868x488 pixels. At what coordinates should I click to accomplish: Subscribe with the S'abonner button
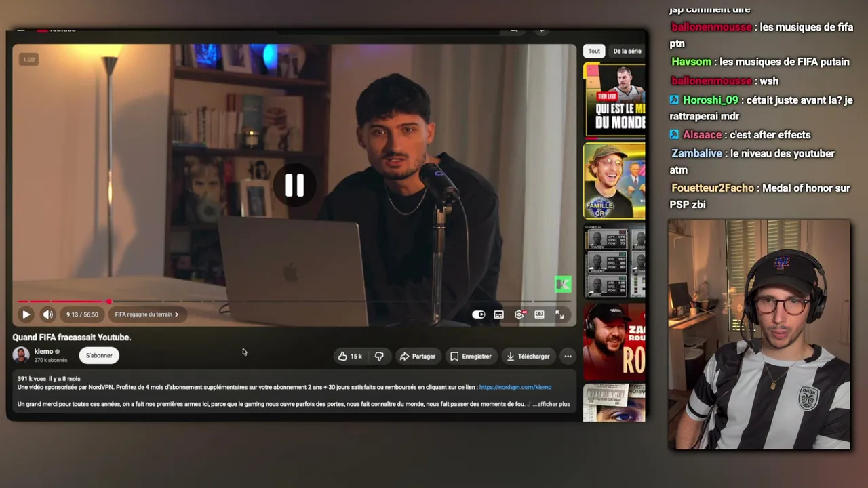point(99,355)
